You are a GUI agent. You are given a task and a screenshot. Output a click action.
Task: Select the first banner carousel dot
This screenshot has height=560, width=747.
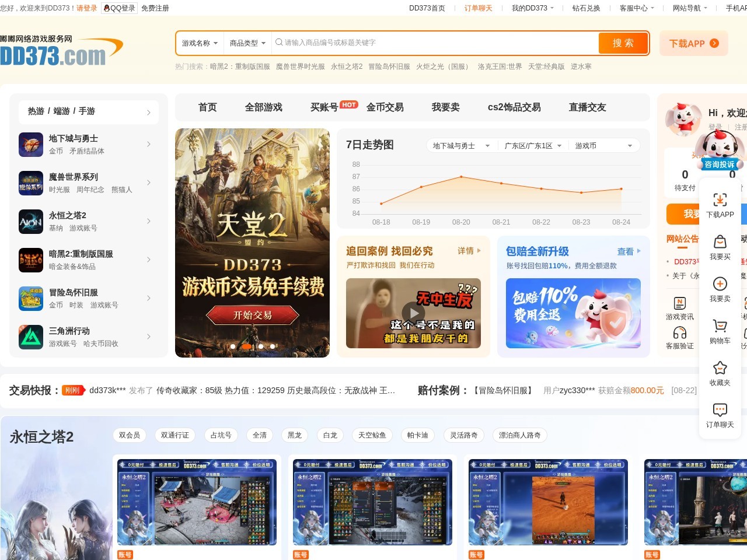pos(233,346)
